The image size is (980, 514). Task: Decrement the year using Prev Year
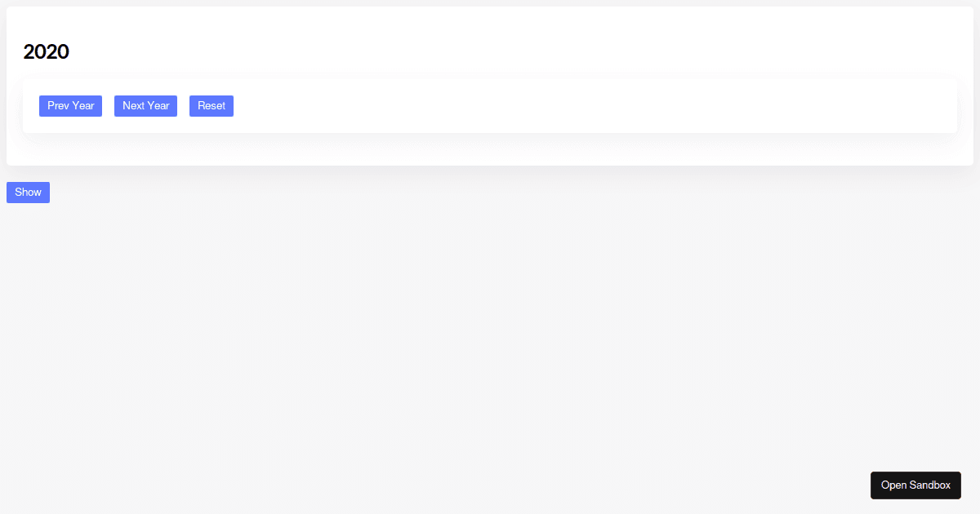70,106
